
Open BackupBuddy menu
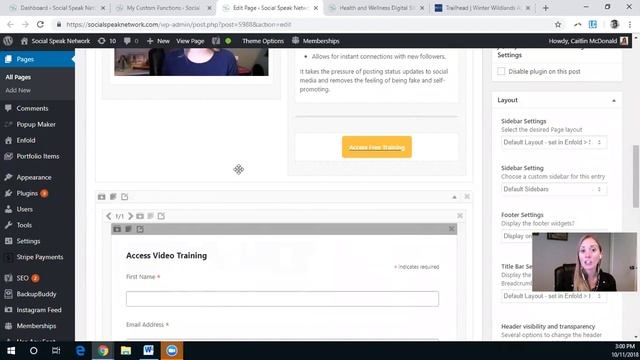pos(37,294)
